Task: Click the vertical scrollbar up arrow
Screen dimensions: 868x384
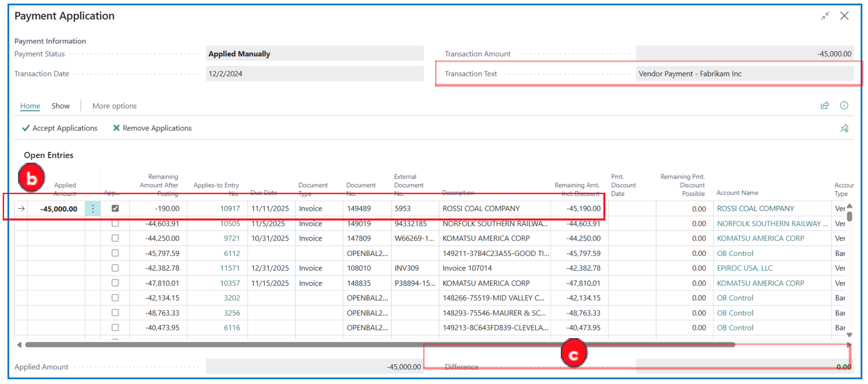Action: click(x=849, y=206)
